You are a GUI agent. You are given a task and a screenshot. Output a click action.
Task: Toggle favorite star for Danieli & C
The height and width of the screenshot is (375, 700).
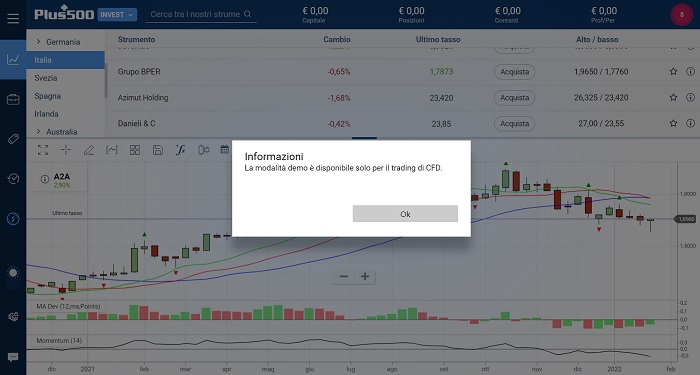pos(673,123)
